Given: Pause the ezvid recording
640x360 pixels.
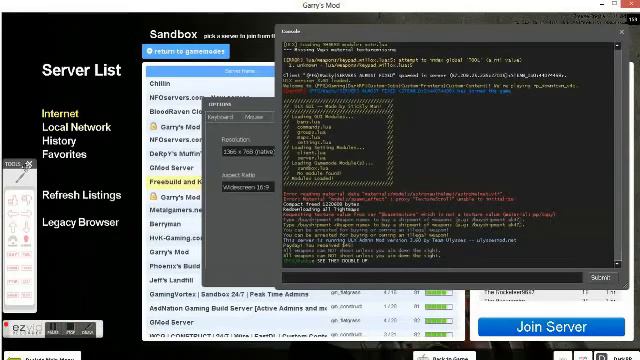Looking at the screenshot, I should [53, 329].
